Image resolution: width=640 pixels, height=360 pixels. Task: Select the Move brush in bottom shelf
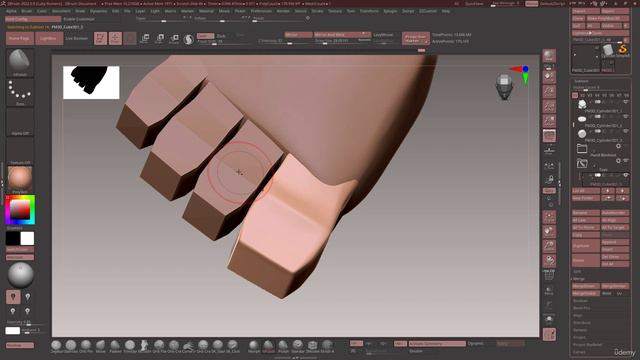[100, 346]
